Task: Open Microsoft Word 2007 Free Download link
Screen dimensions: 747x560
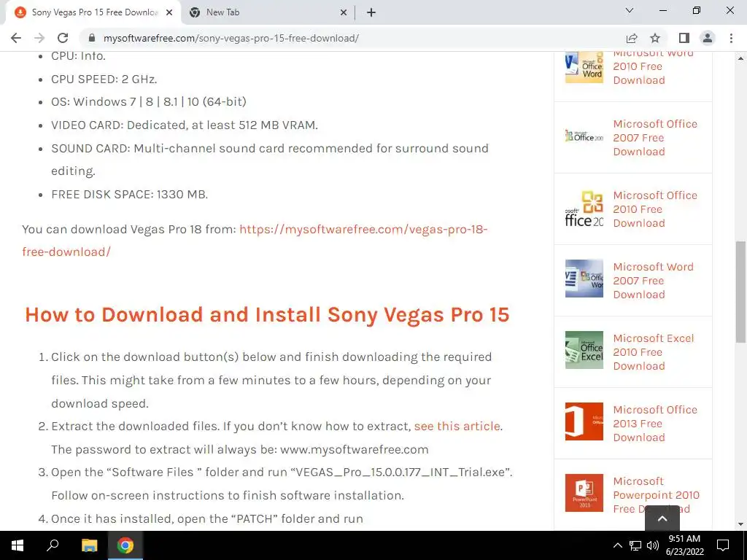Action: [x=653, y=281]
